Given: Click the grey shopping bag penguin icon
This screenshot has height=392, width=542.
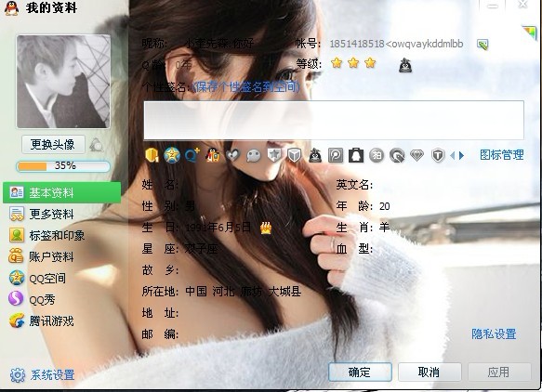Looking at the screenshot, I should point(356,155).
